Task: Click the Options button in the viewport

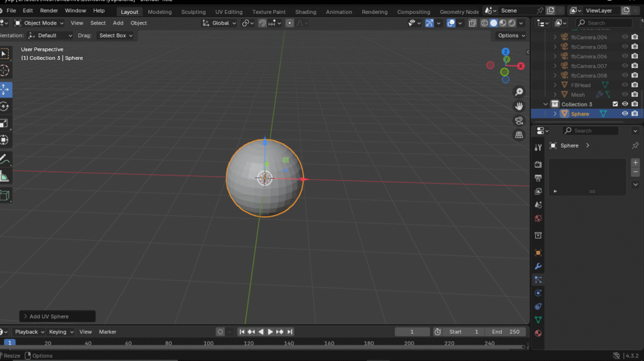Action: click(510, 36)
